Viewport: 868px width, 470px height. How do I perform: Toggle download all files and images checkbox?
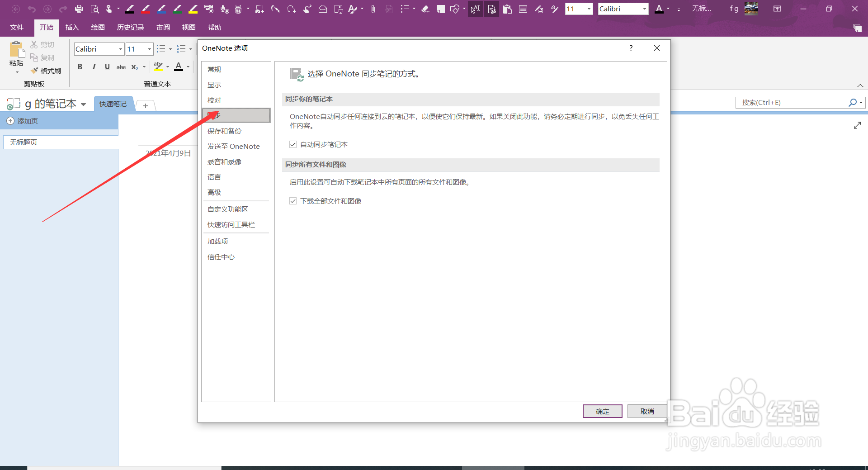pos(293,201)
